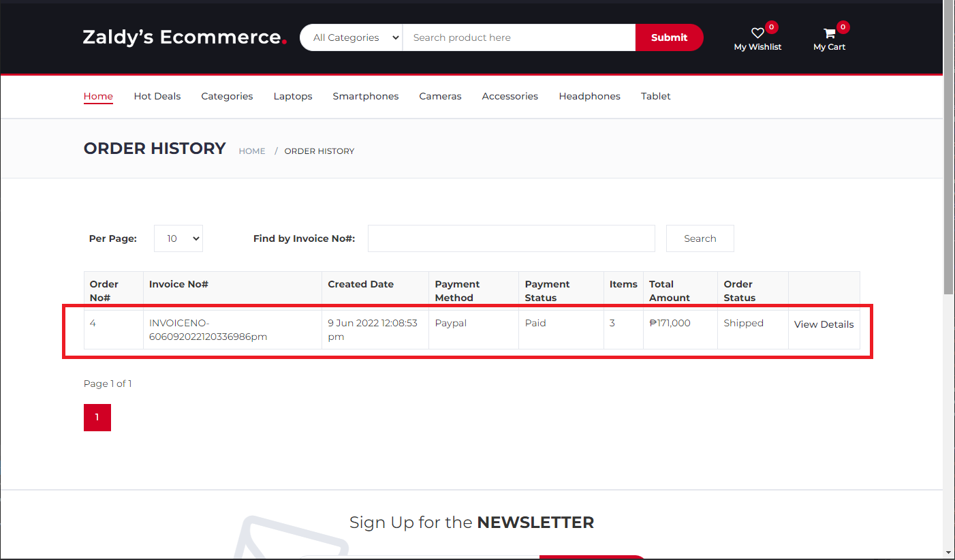Navigate to the Cameras section
This screenshot has height=560, width=955.
click(x=440, y=96)
